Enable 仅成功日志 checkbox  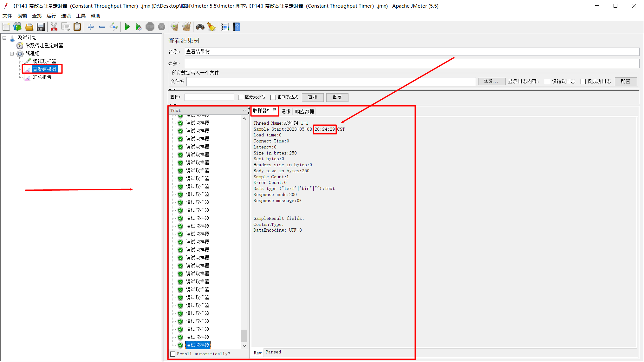coord(583,82)
